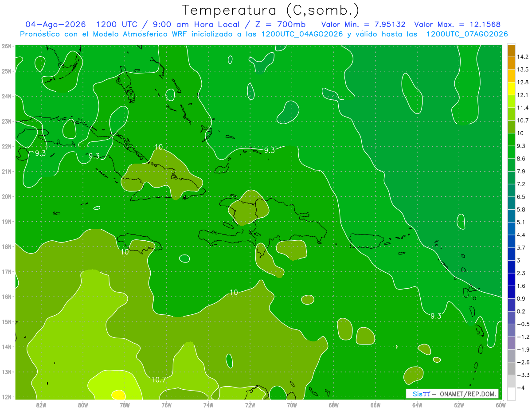The image size is (532, 411).
Task: Click the '70W' longitude axis label
Action: pos(292,405)
